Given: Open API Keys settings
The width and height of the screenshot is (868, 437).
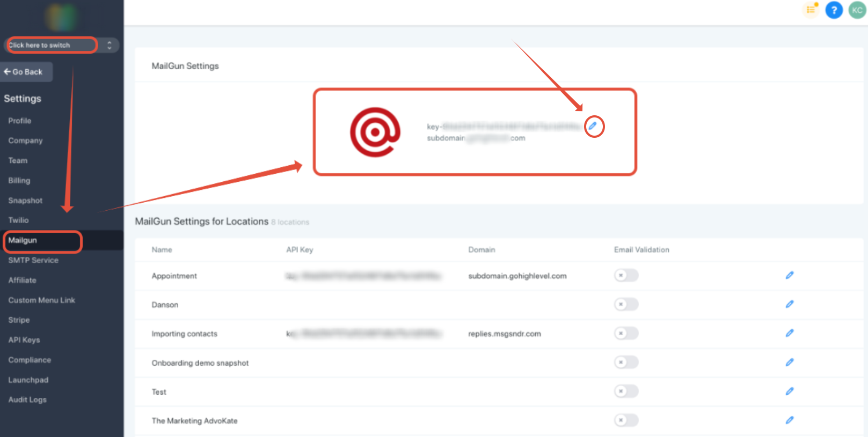Looking at the screenshot, I should [24, 340].
